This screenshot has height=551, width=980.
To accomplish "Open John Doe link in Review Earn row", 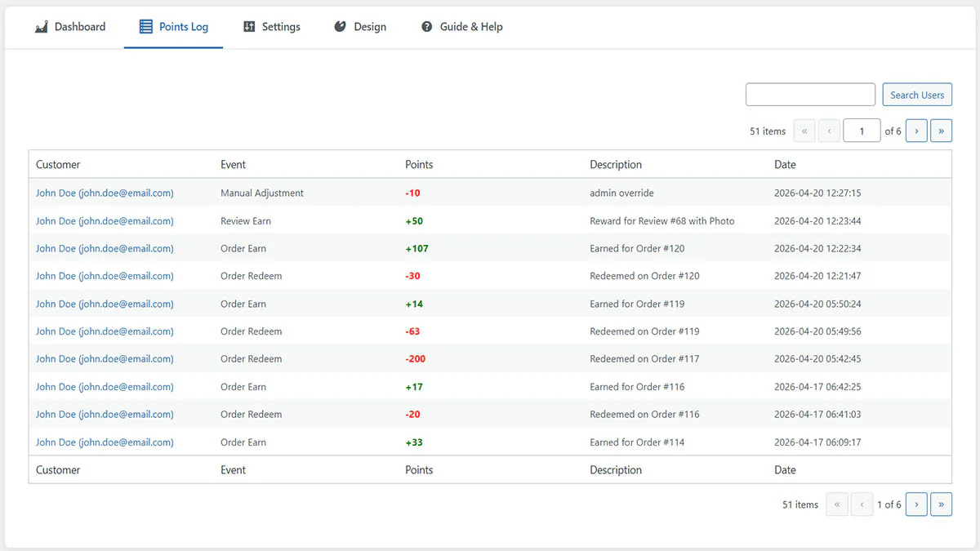I will (x=105, y=221).
